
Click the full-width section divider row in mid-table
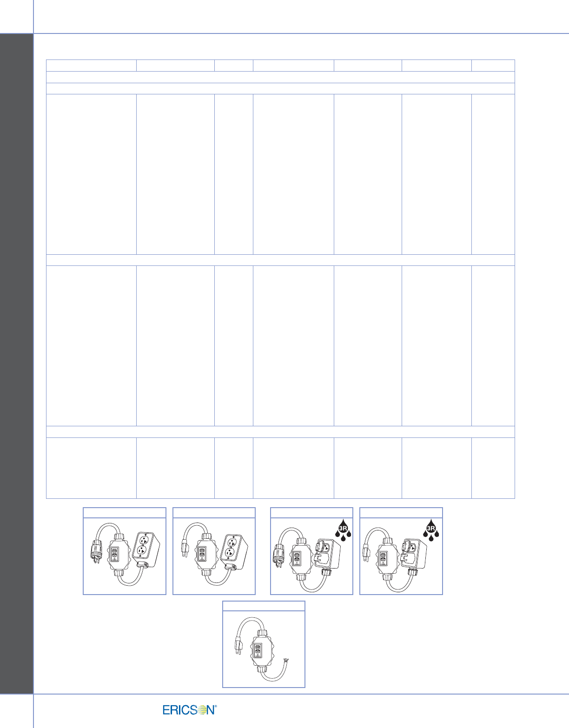tap(281, 260)
